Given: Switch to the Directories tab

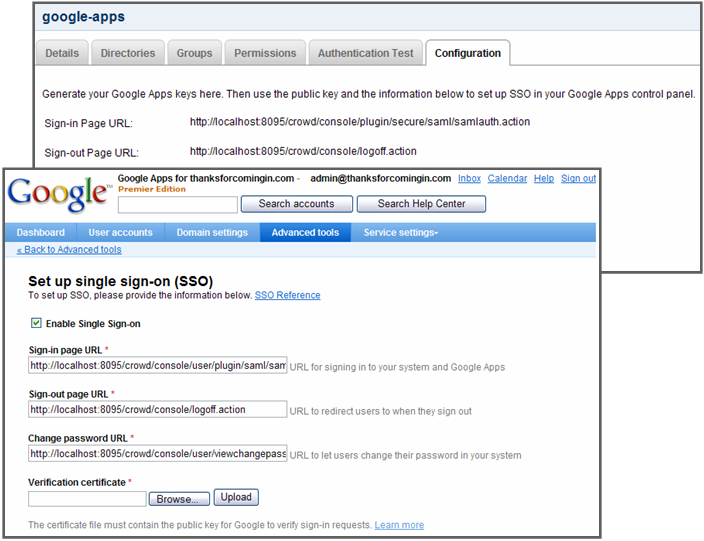Looking at the screenshot, I should 128,53.
